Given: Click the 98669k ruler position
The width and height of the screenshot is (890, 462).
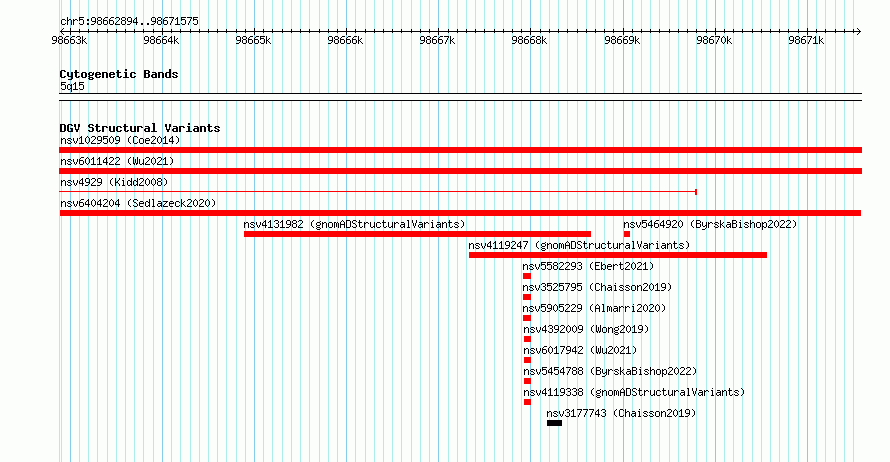Looking at the screenshot, I should (x=622, y=40).
